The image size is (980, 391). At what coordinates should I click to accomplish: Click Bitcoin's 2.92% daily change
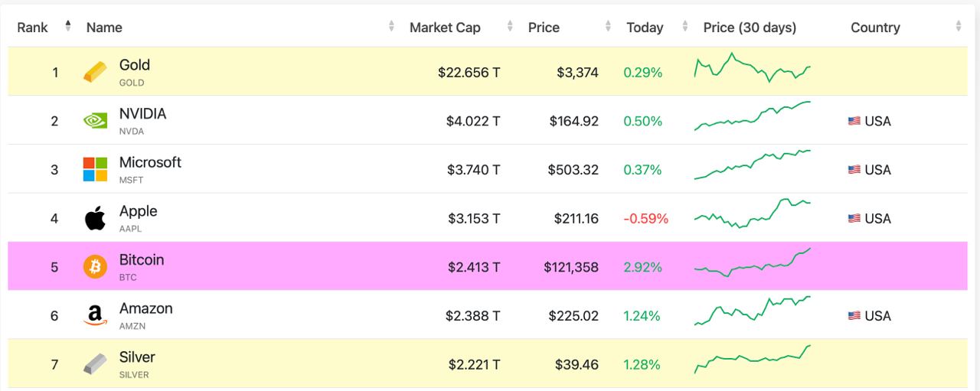point(642,267)
